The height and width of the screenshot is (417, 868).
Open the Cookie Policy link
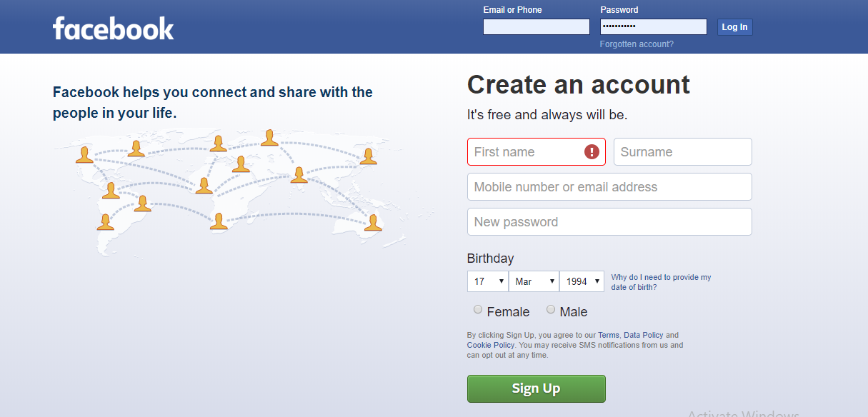coord(490,344)
